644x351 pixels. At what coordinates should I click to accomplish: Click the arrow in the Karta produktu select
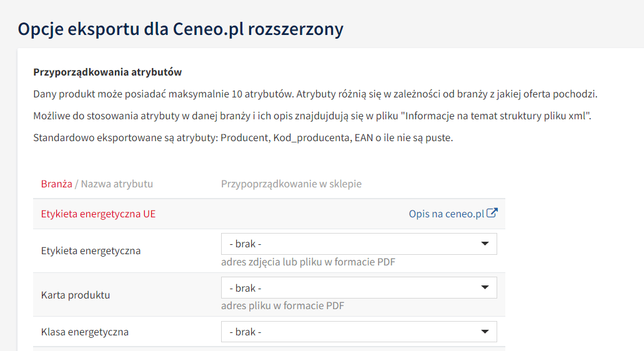[485, 288]
